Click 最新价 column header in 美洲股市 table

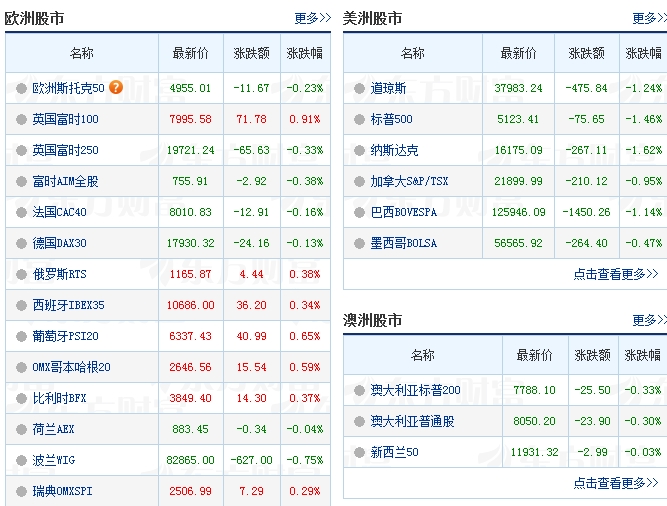519,53
